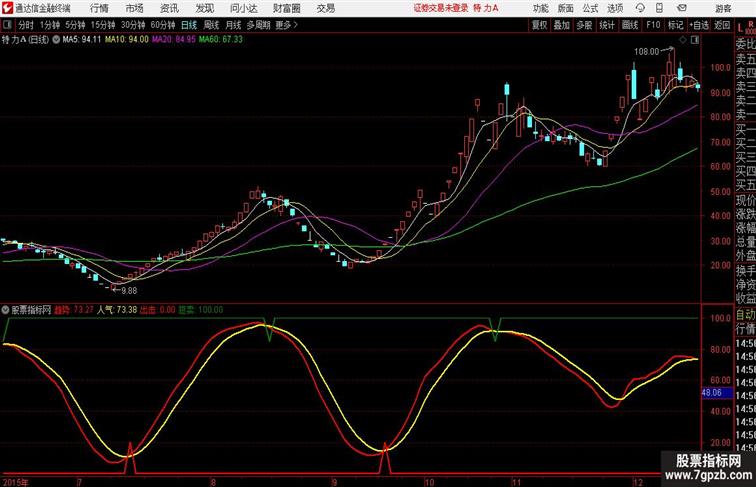Click the 复权 toolbar button

click(540, 25)
